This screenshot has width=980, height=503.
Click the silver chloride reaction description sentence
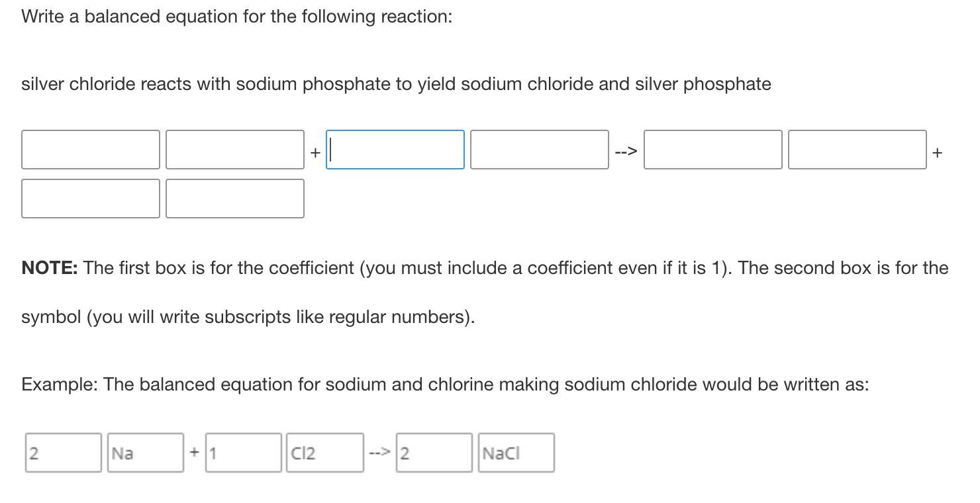[x=396, y=84]
